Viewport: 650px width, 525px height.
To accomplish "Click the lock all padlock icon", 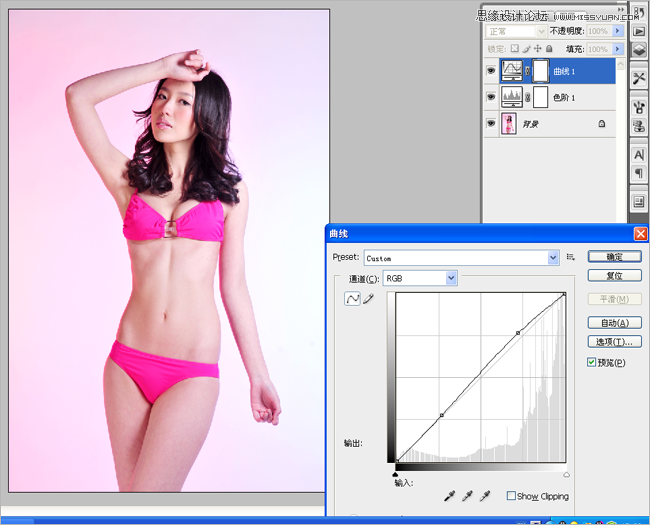I will pyautogui.click(x=549, y=49).
